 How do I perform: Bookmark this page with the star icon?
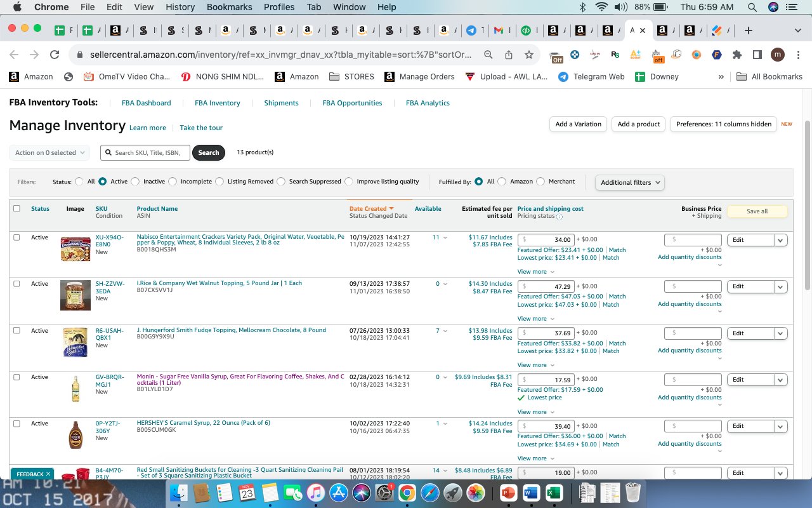pyautogui.click(x=529, y=55)
